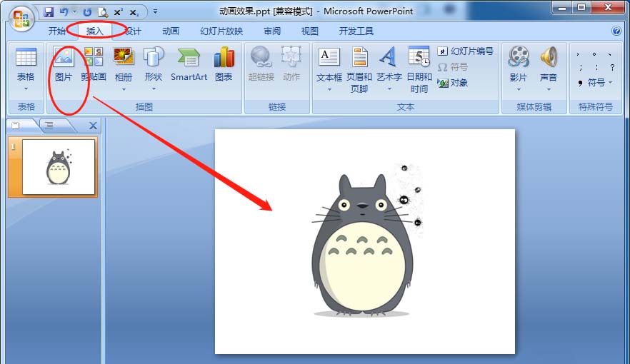Viewport: 630px width, 364px height.
Task: Insert 日期和时间 date and time
Action: 419,70
